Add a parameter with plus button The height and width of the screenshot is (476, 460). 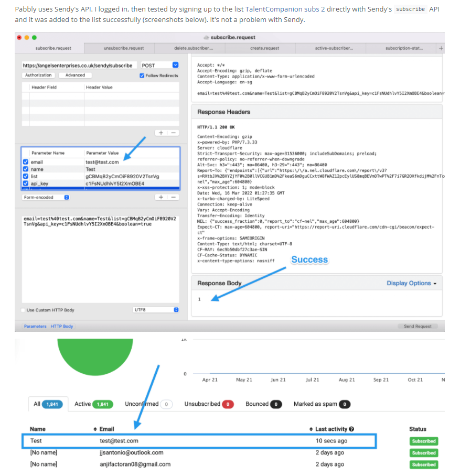pos(161,197)
